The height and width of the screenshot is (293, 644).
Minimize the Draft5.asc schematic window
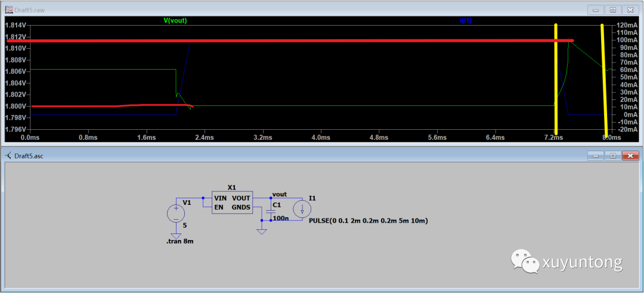596,155
